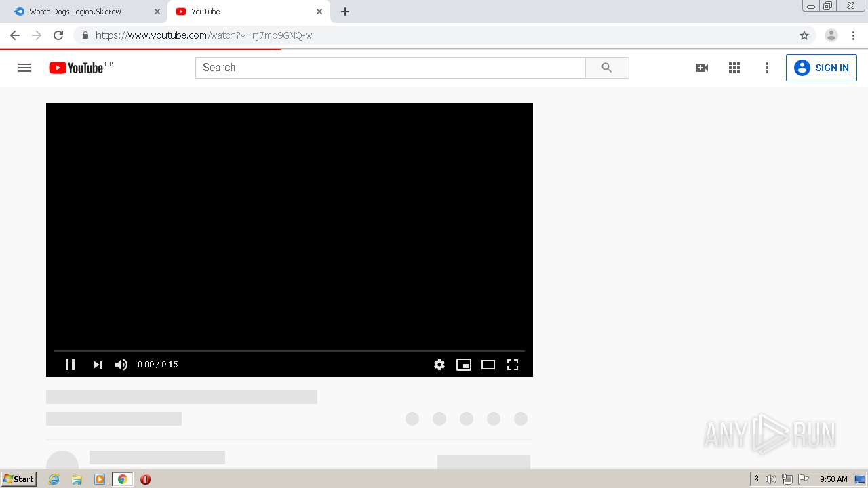This screenshot has width=868, height=488.
Task: Show hidden system tray icons
Action: click(x=756, y=479)
